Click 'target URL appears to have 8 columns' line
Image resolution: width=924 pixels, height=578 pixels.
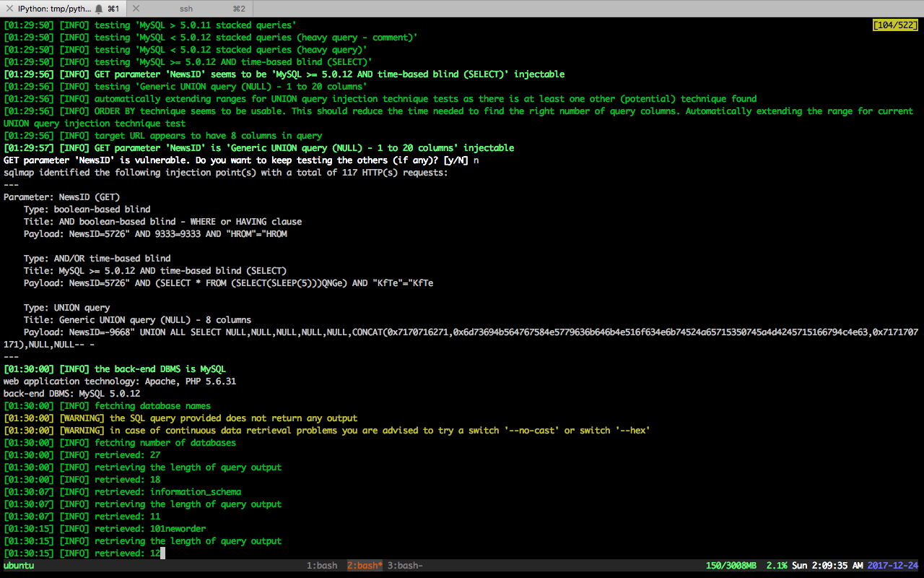tap(162, 136)
